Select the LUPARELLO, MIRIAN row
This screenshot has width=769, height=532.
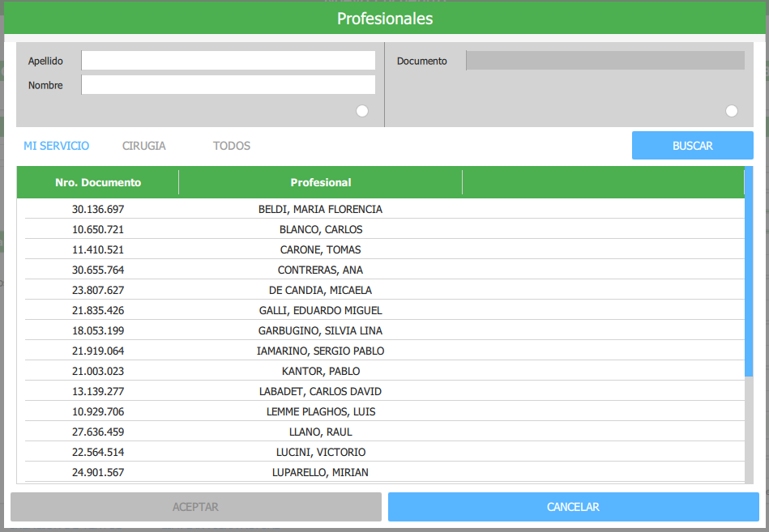pos(320,472)
